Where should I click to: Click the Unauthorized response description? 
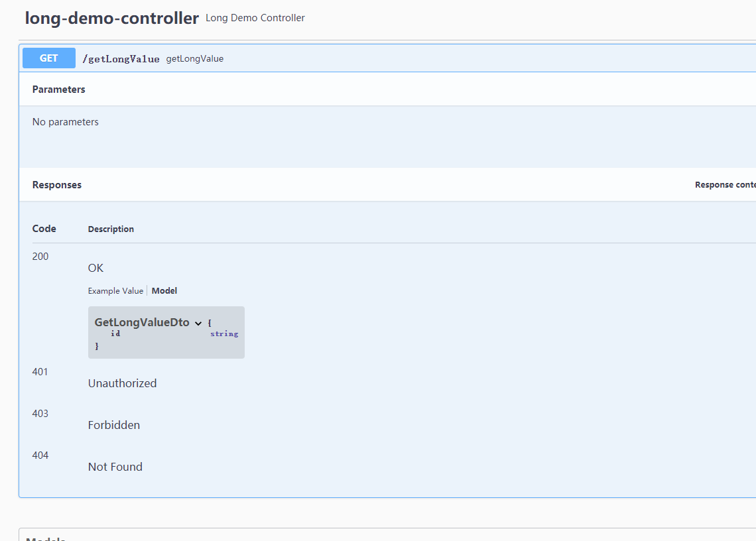123,383
